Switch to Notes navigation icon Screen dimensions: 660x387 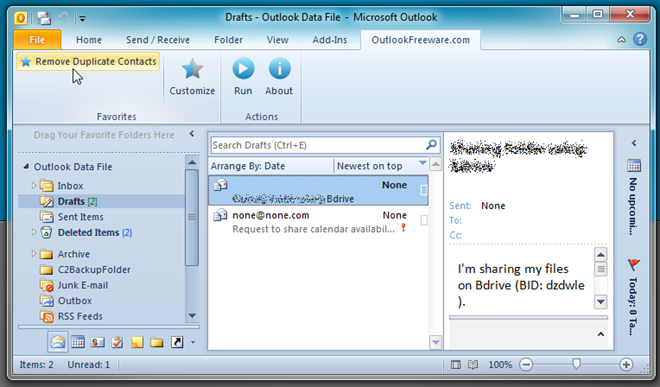point(137,342)
